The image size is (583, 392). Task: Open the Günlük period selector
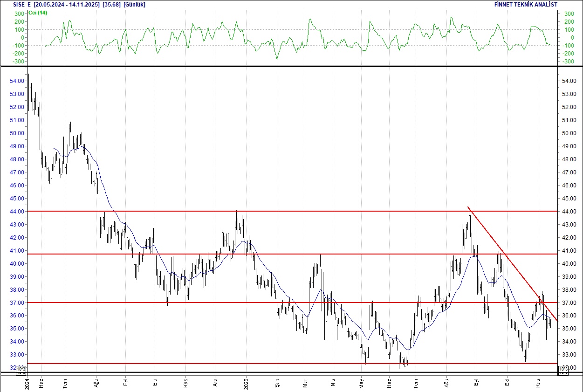pyautogui.click(x=133, y=4)
